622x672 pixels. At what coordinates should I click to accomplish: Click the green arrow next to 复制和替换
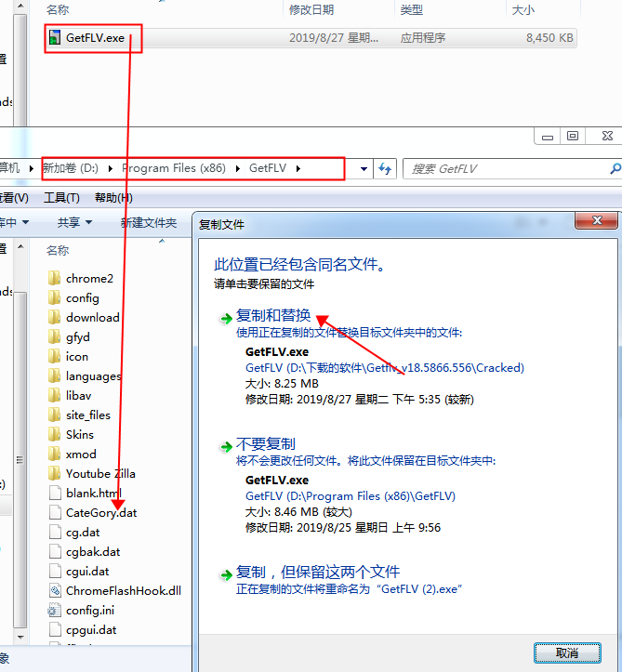[x=226, y=319]
